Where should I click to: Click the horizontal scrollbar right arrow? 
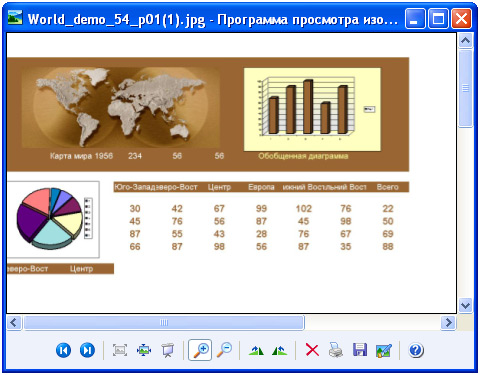[x=449, y=322]
